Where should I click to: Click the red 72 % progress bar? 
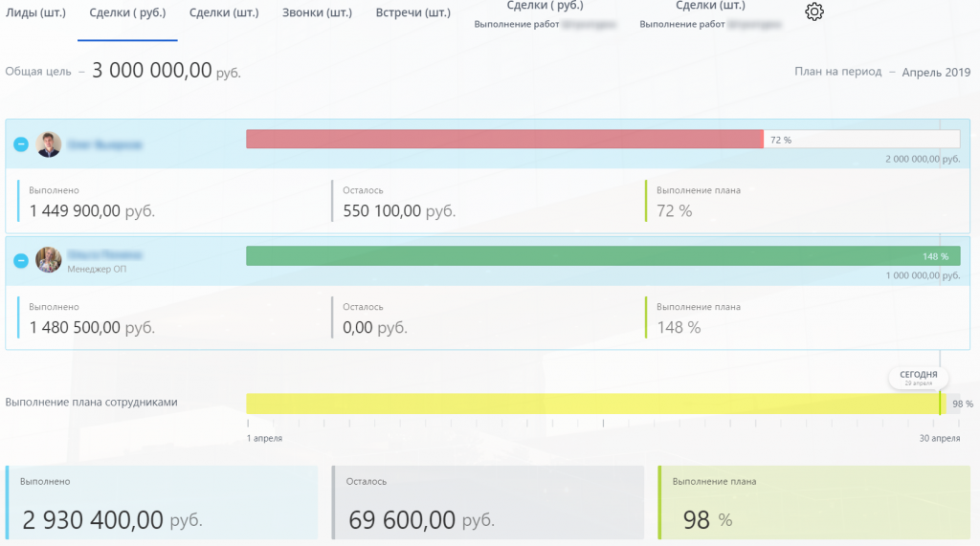click(x=504, y=140)
